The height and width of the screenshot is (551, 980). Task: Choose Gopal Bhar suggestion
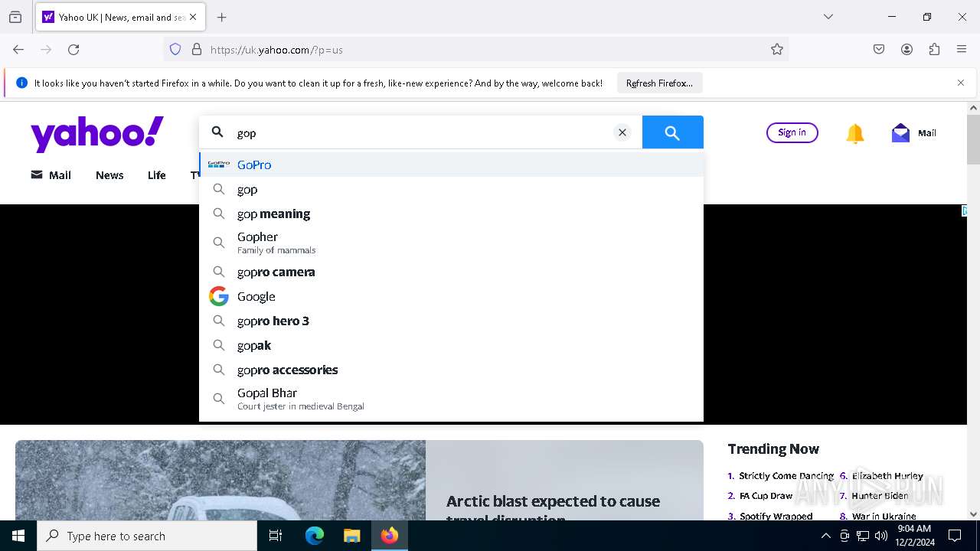point(451,399)
